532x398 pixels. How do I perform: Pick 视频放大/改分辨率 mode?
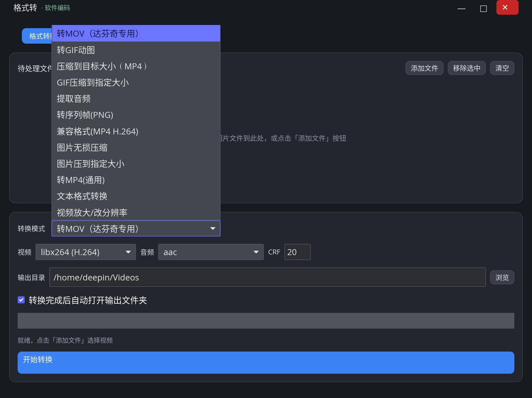pos(136,213)
